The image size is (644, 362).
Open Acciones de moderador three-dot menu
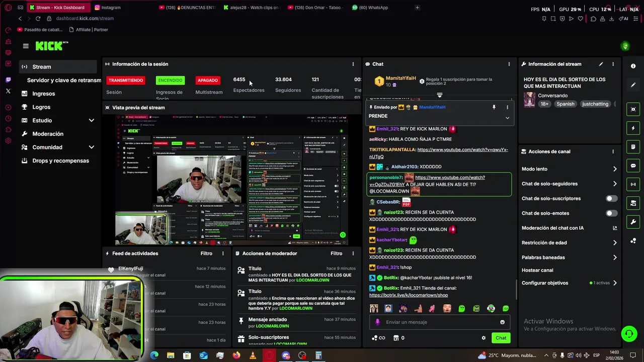353,253
